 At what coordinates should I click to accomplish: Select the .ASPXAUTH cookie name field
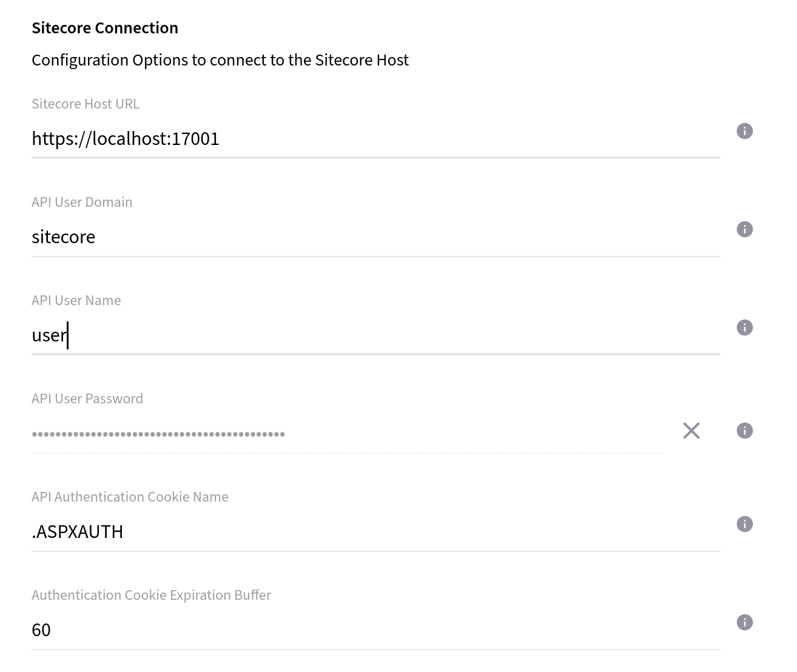(x=303, y=532)
